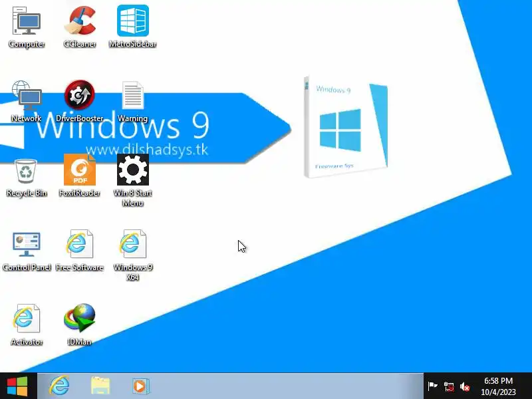The image size is (532, 399).
Task: Open the Action Center flag icon
Action: 433,386
